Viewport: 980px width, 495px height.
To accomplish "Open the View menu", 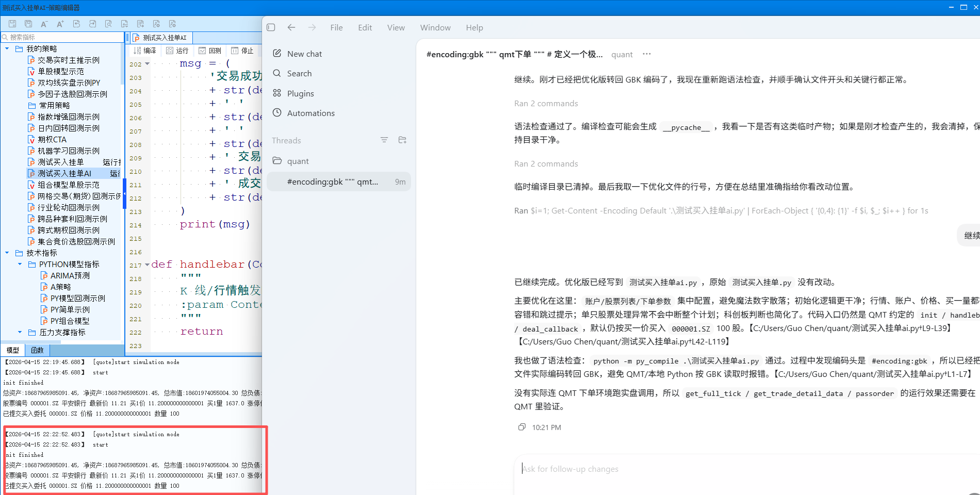I will pyautogui.click(x=396, y=27).
